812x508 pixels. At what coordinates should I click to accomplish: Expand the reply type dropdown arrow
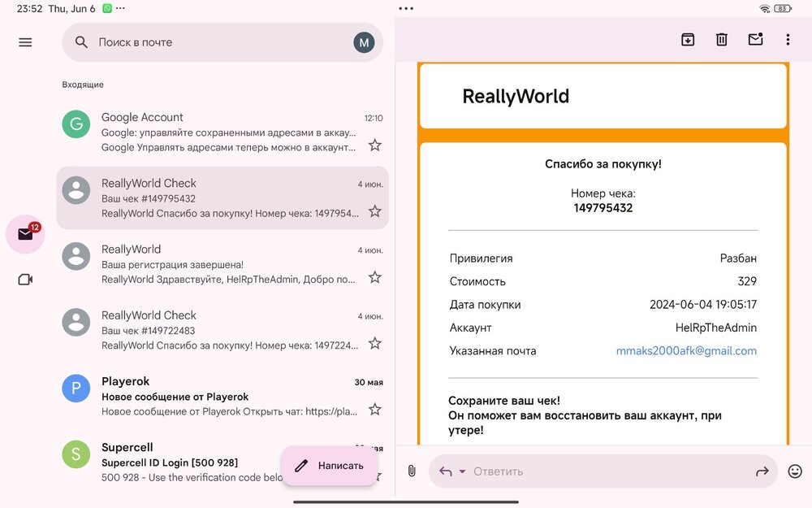click(463, 471)
